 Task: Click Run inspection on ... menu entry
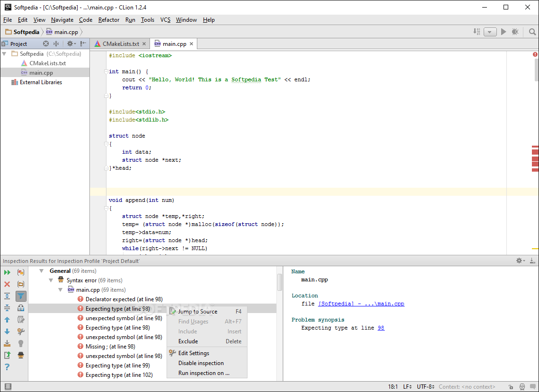[207, 373]
